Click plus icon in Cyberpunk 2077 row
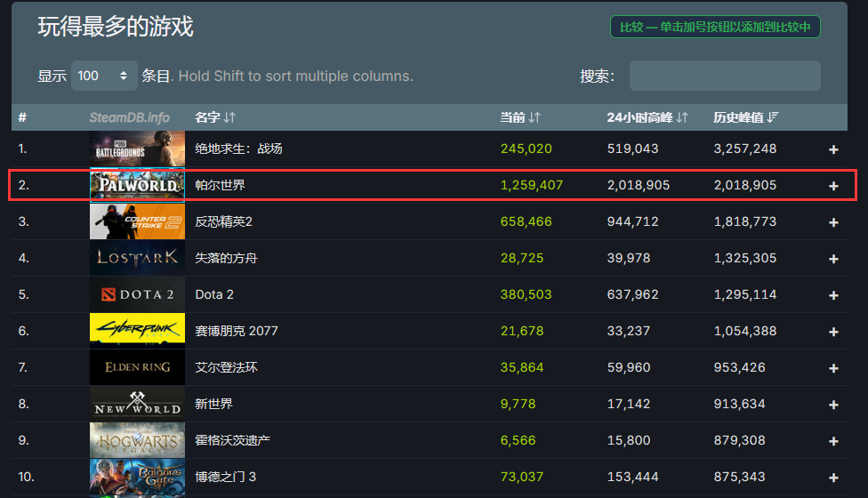Screen dimensions: 868x498 [x=833, y=332]
